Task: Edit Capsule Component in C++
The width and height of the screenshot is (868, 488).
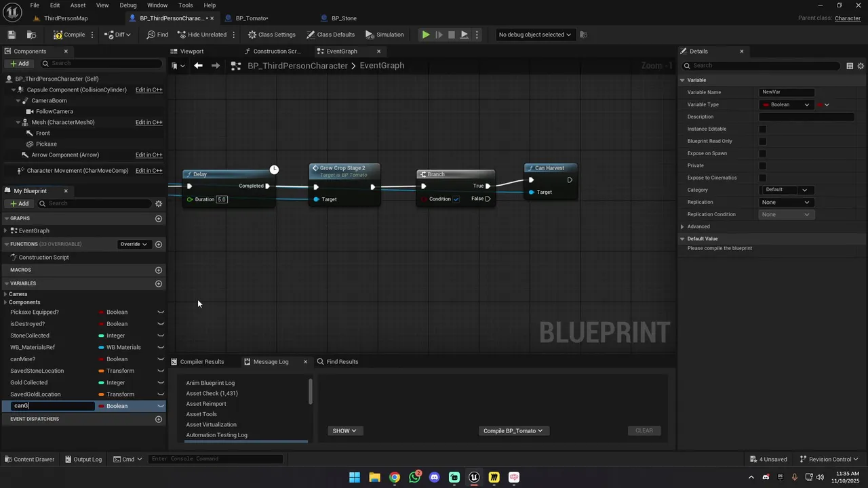Action: click(149, 89)
